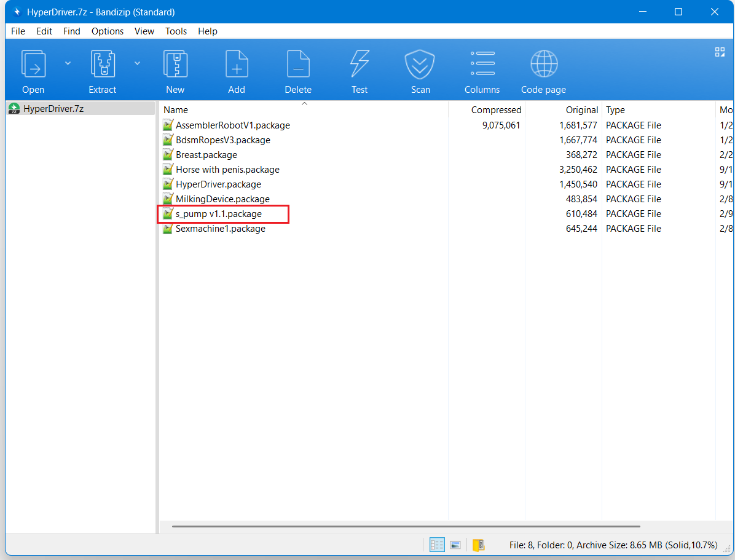Open the Columns settings icon
Viewport: 735px width, 560px height.
(482, 63)
